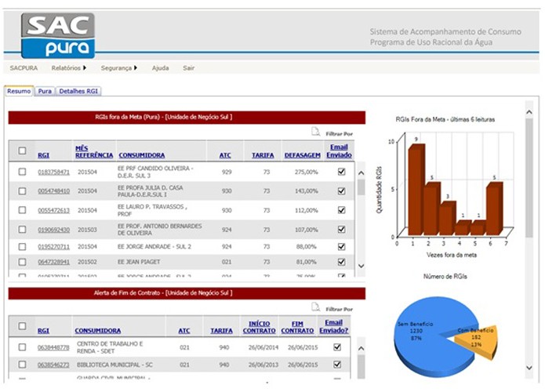
Task: Check row checkbox for RGI 0638448778
Action: coord(22,347)
